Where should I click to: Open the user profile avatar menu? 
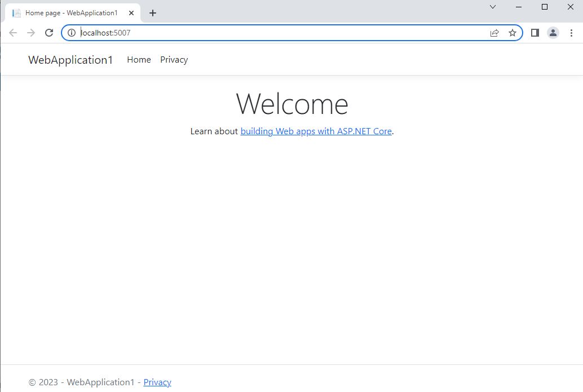click(553, 33)
